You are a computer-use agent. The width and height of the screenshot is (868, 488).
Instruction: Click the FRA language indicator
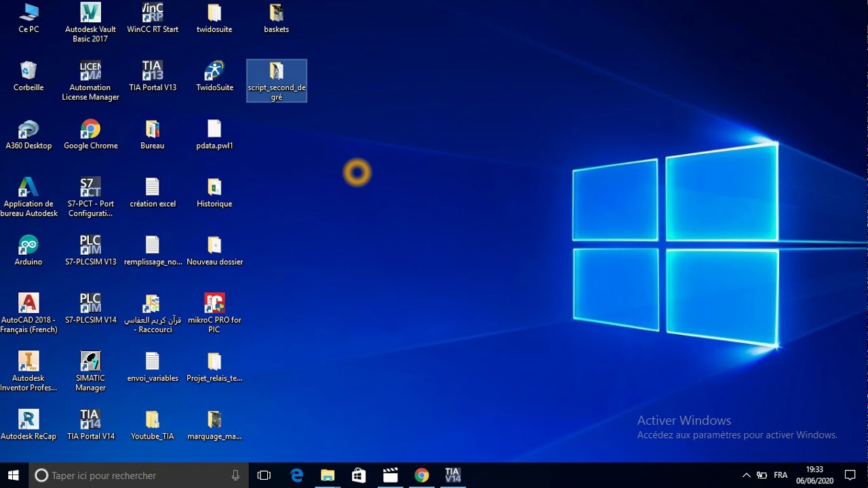click(x=781, y=475)
